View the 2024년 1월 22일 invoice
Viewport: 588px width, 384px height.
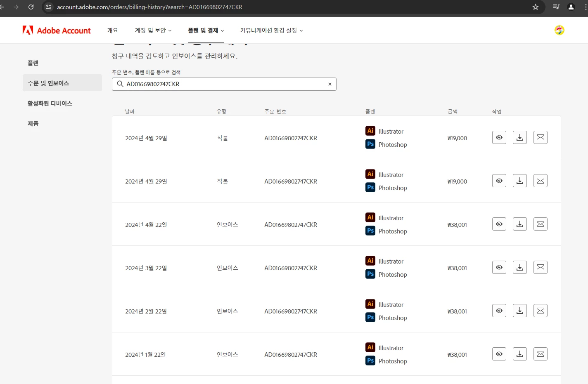point(499,354)
